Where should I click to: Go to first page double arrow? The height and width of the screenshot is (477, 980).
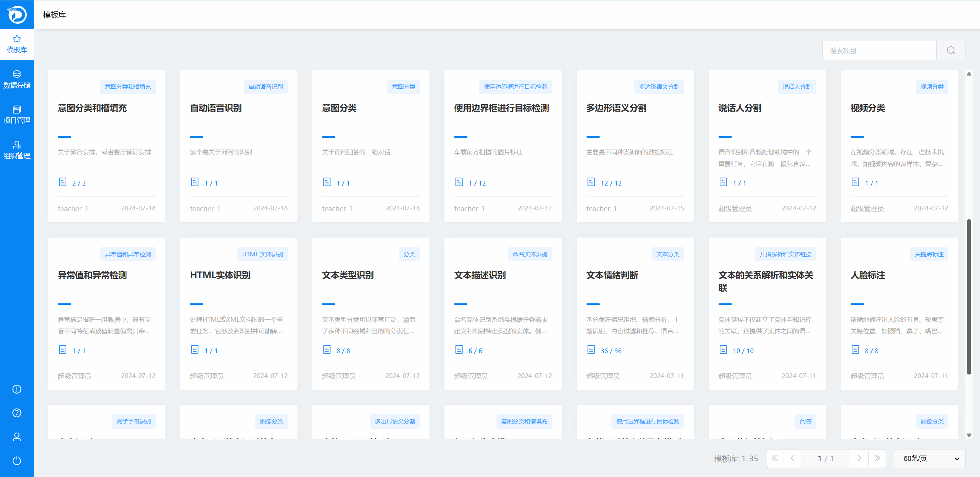click(x=775, y=458)
